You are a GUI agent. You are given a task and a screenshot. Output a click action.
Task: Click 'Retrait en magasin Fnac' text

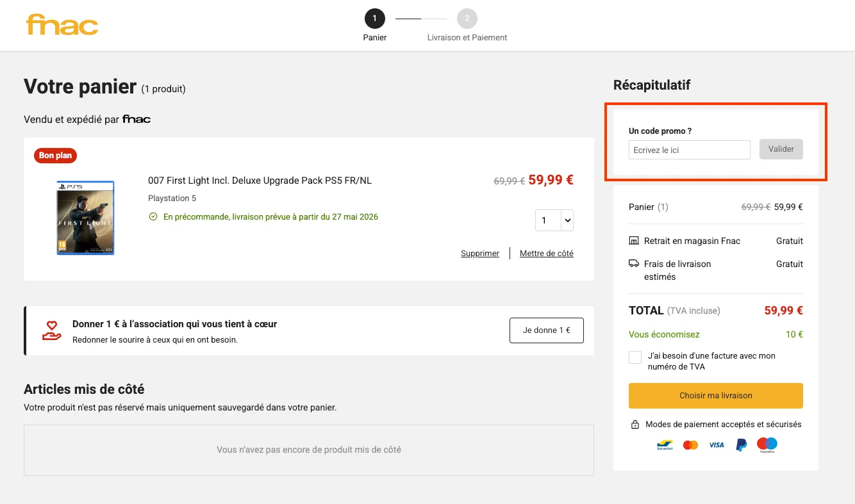tap(692, 241)
